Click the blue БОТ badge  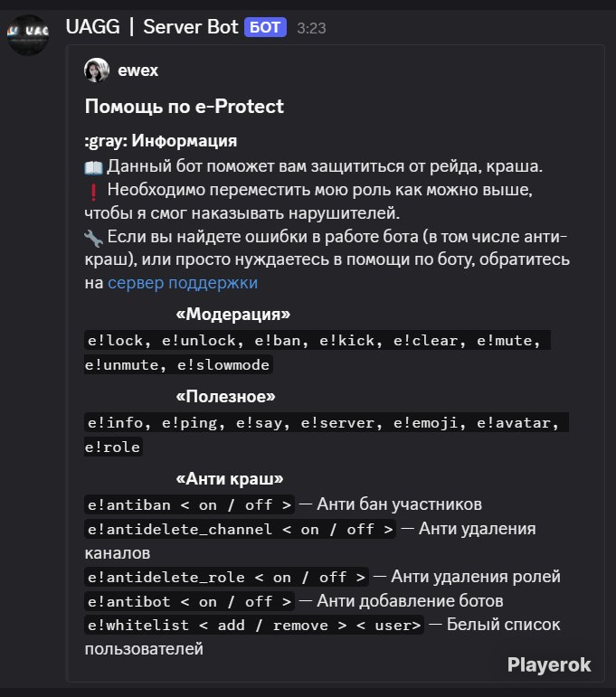[265, 27]
